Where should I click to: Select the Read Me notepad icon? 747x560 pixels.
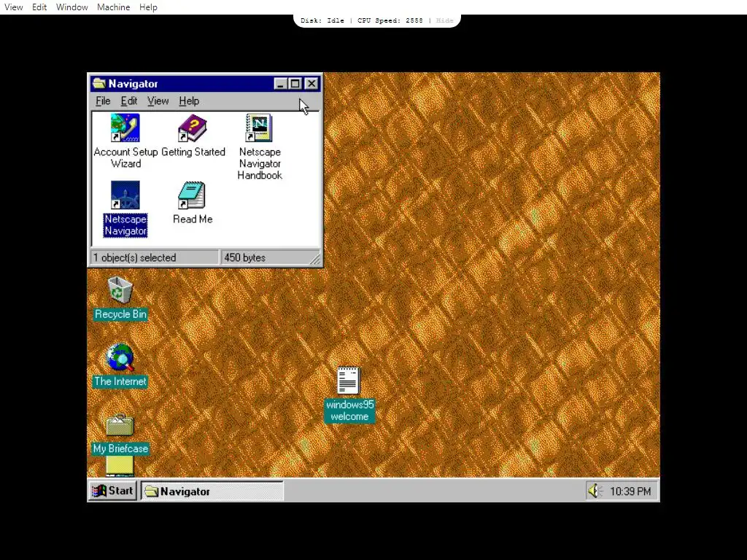(x=192, y=195)
